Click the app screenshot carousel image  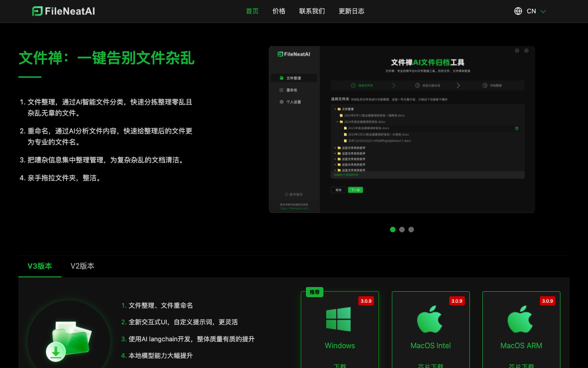[402, 129]
